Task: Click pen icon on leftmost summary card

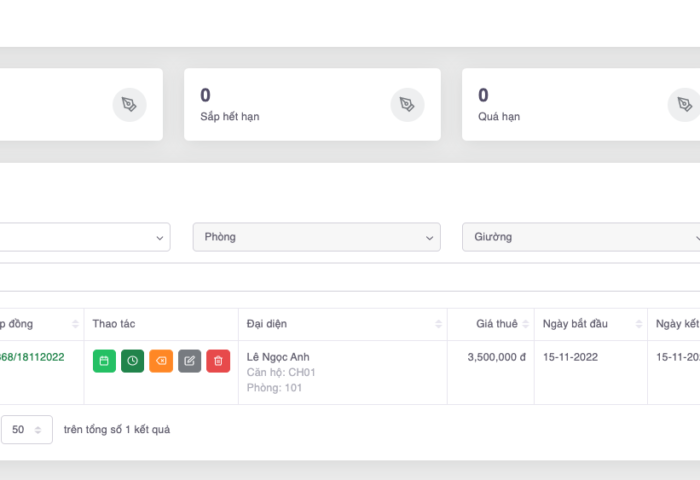Action: 129,104
